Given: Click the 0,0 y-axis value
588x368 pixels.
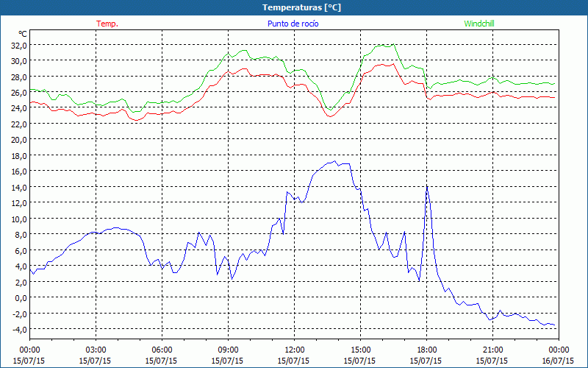Looking at the screenshot, I should click(21, 298).
